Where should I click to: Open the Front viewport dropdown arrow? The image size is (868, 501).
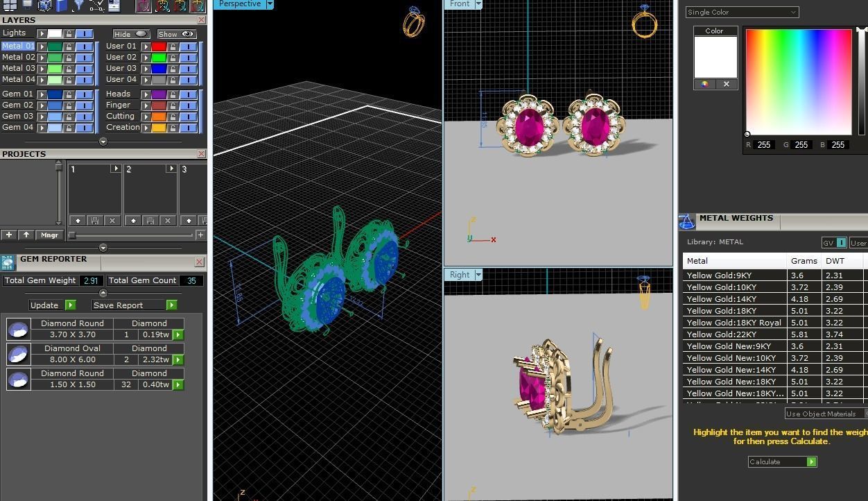pyautogui.click(x=478, y=4)
